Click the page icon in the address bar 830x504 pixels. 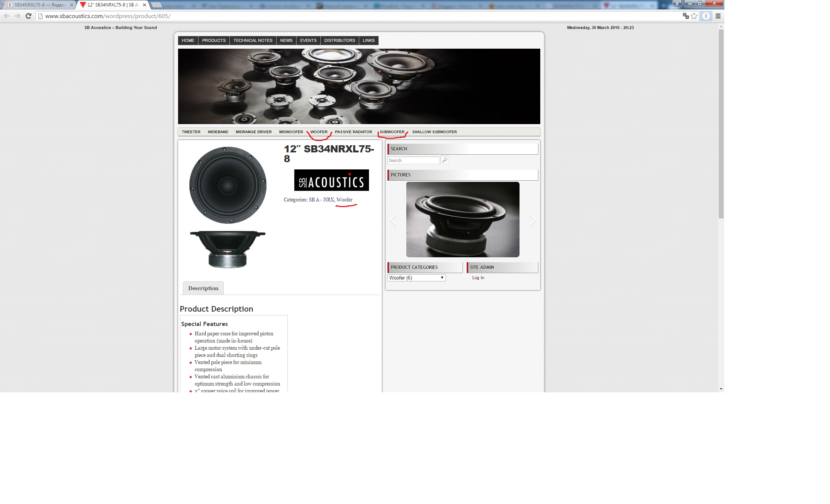(x=40, y=16)
